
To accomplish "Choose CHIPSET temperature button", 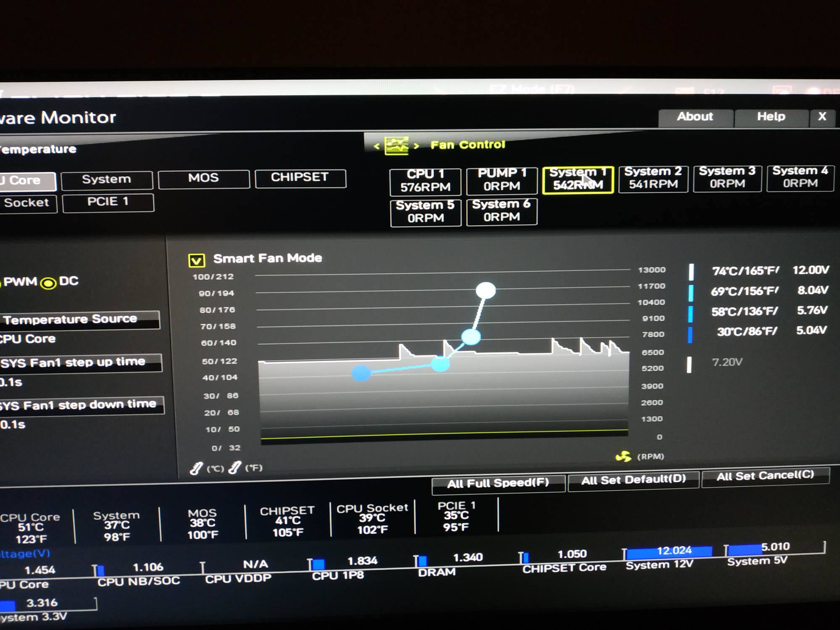I will (300, 178).
